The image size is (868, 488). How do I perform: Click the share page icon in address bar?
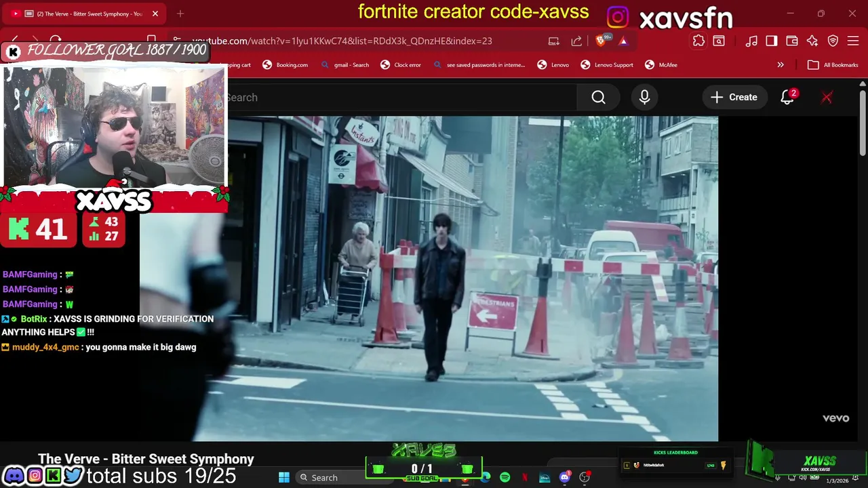pos(576,41)
